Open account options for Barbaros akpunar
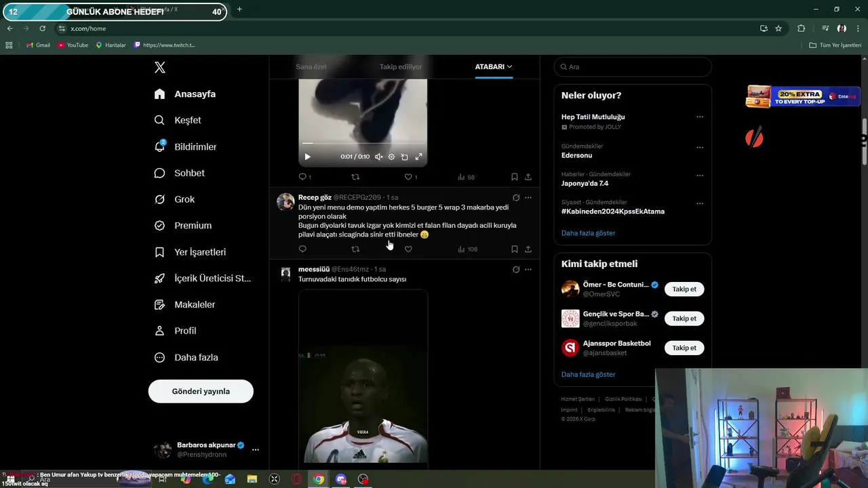The image size is (868, 488). 256,449
